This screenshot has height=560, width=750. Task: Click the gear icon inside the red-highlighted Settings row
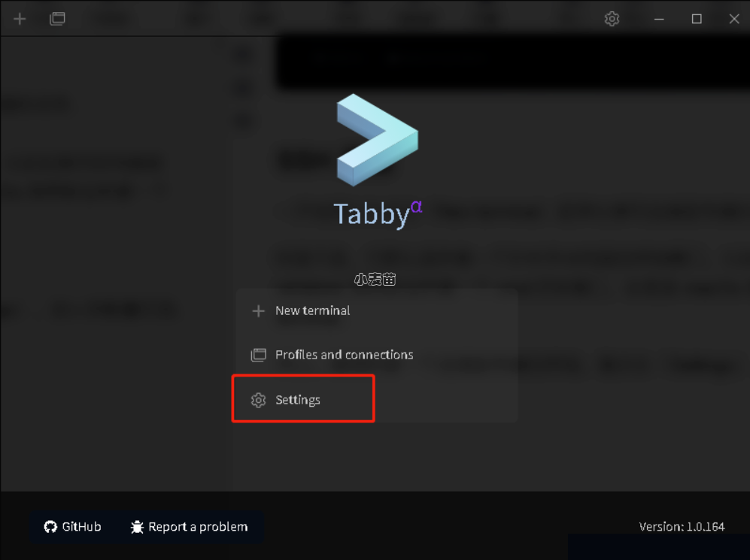tap(258, 400)
